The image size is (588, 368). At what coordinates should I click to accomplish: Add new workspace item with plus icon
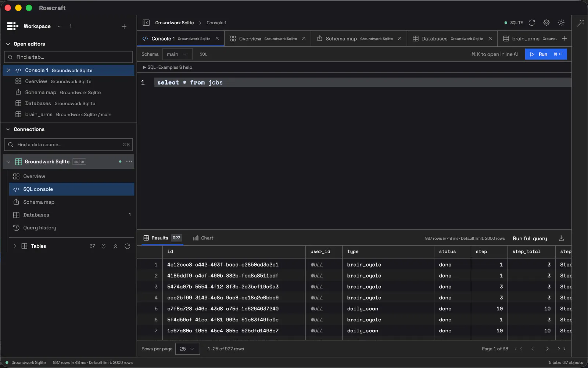124,26
